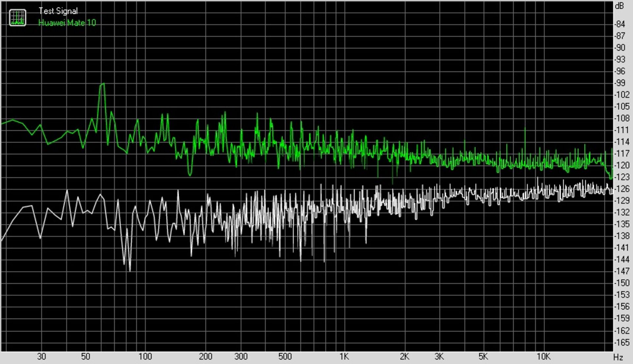The image size is (633, 364).
Task: Click the 10K frequency axis label
Action: coord(543,356)
